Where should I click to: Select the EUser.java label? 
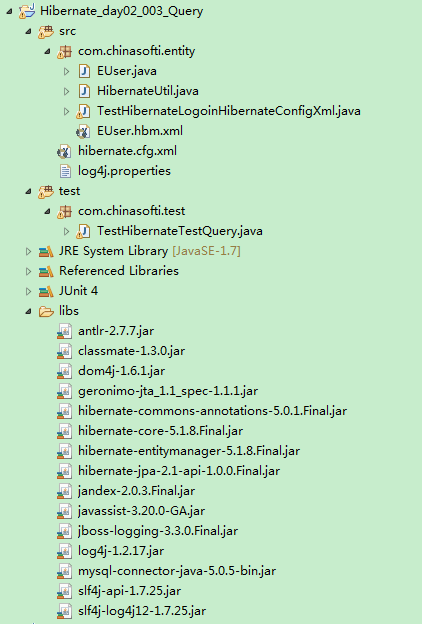[x=127, y=71]
